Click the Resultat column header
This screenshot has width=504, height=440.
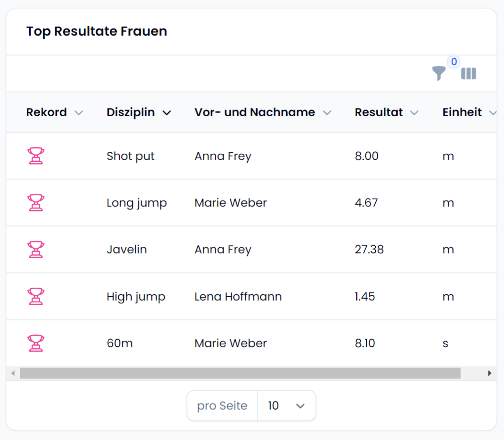coord(379,112)
